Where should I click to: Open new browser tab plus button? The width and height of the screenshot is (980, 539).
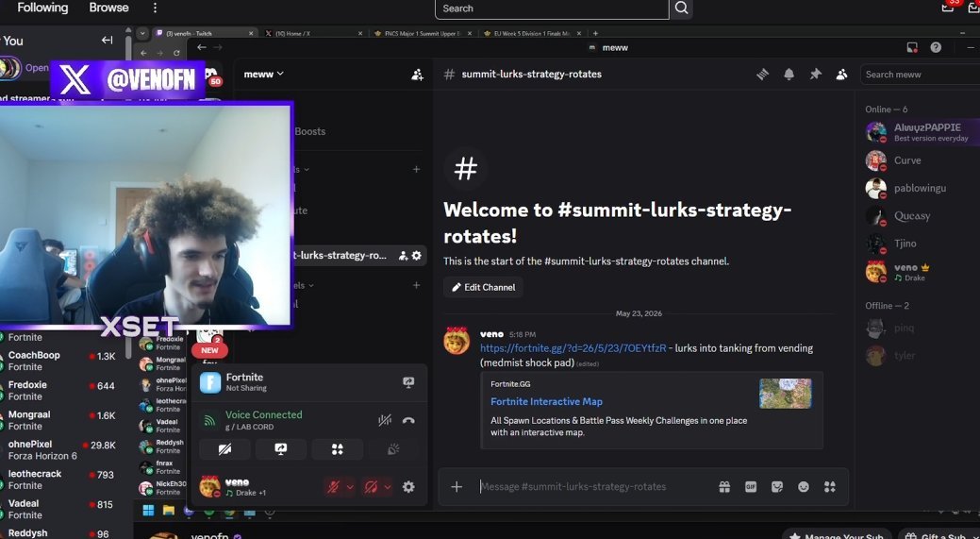pyautogui.click(x=595, y=33)
